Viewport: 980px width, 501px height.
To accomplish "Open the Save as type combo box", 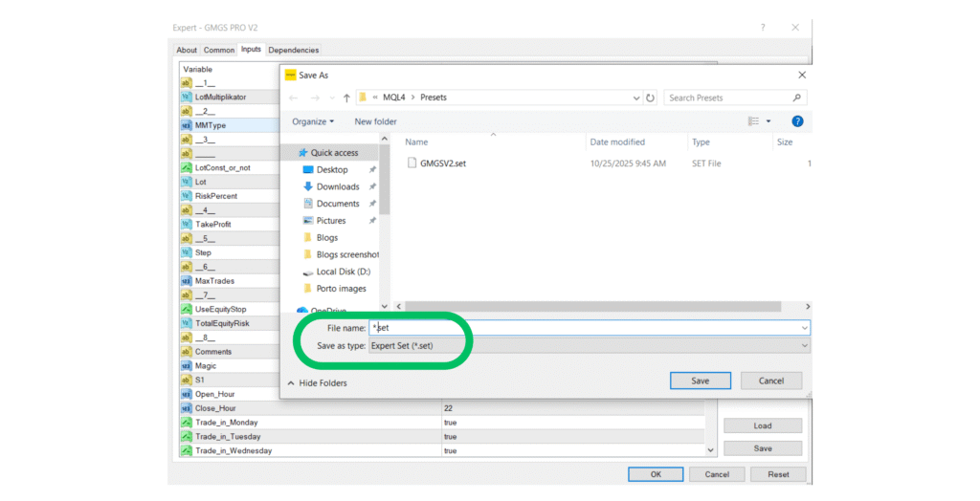I will pyautogui.click(x=589, y=345).
